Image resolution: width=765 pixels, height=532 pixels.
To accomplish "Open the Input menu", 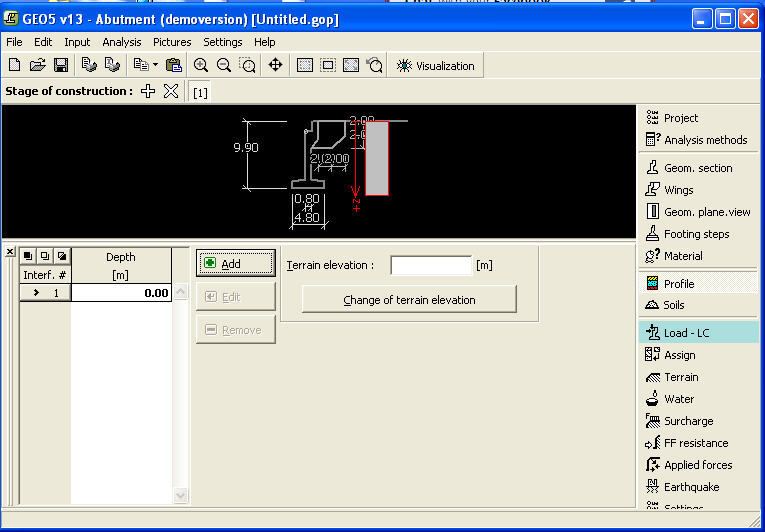I will tap(77, 42).
